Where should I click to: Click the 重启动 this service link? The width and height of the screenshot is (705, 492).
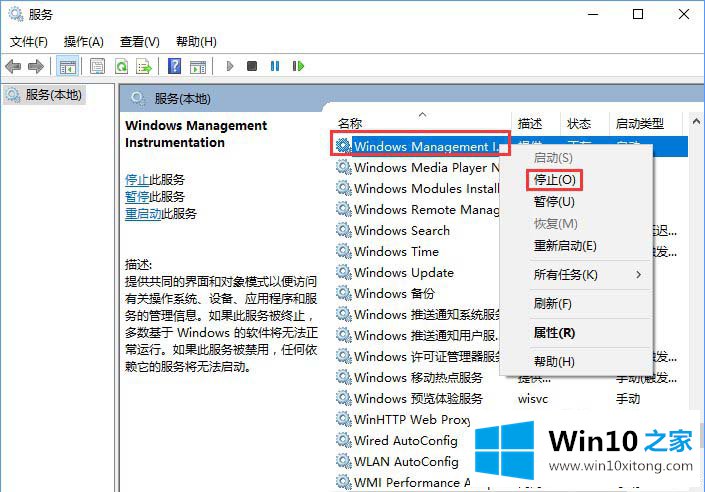pyautogui.click(x=143, y=214)
